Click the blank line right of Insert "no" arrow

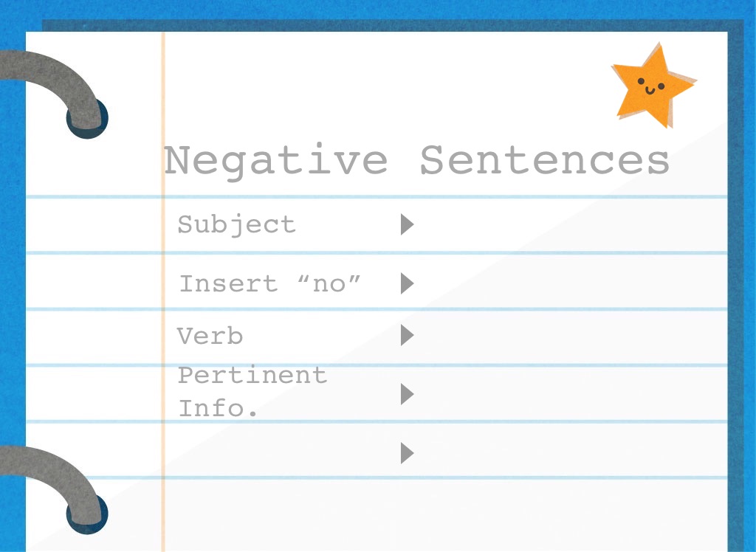pyautogui.click(x=568, y=283)
